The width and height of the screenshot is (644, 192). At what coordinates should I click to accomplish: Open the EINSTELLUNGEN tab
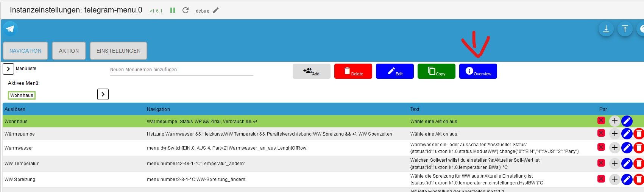119,51
